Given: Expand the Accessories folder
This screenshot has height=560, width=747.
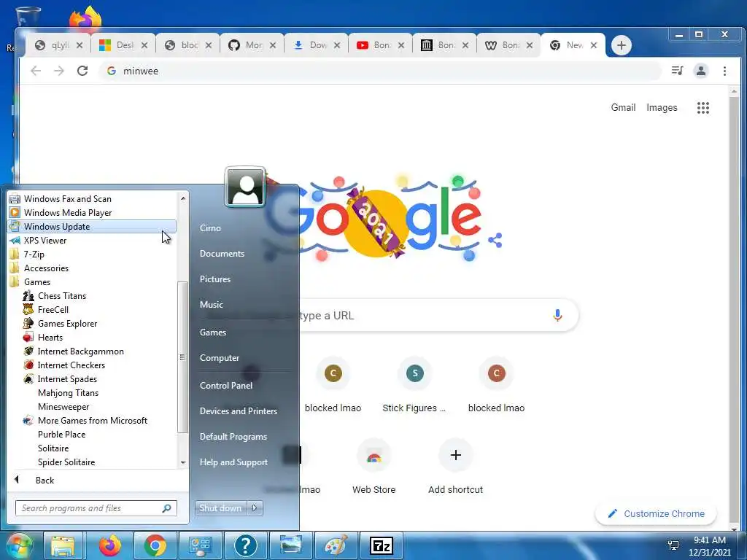Looking at the screenshot, I should 46,268.
